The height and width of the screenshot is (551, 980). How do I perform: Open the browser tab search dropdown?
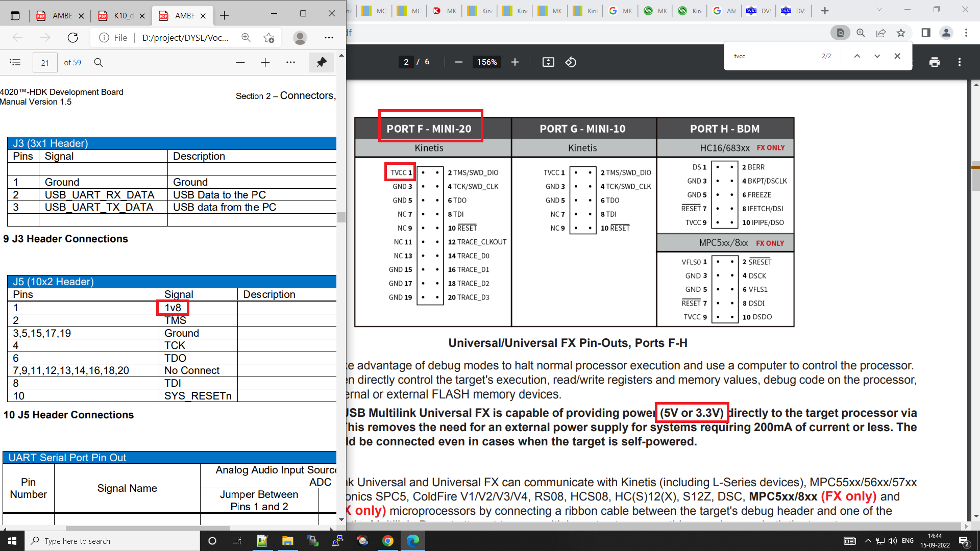tap(879, 10)
